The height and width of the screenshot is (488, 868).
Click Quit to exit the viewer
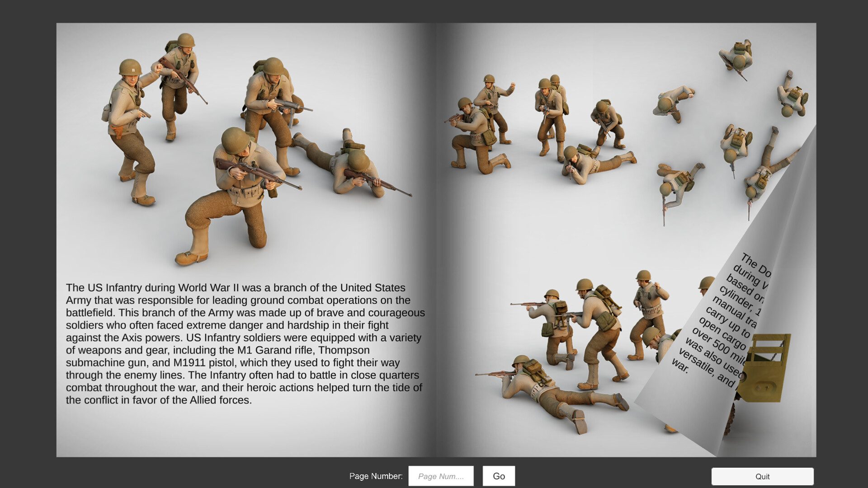pyautogui.click(x=763, y=476)
